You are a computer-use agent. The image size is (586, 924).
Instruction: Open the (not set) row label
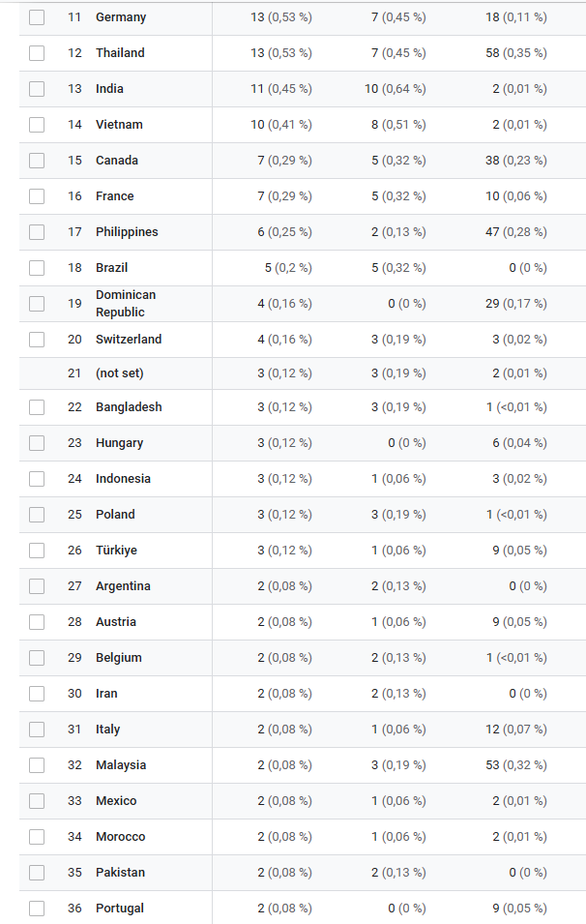pos(119,373)
